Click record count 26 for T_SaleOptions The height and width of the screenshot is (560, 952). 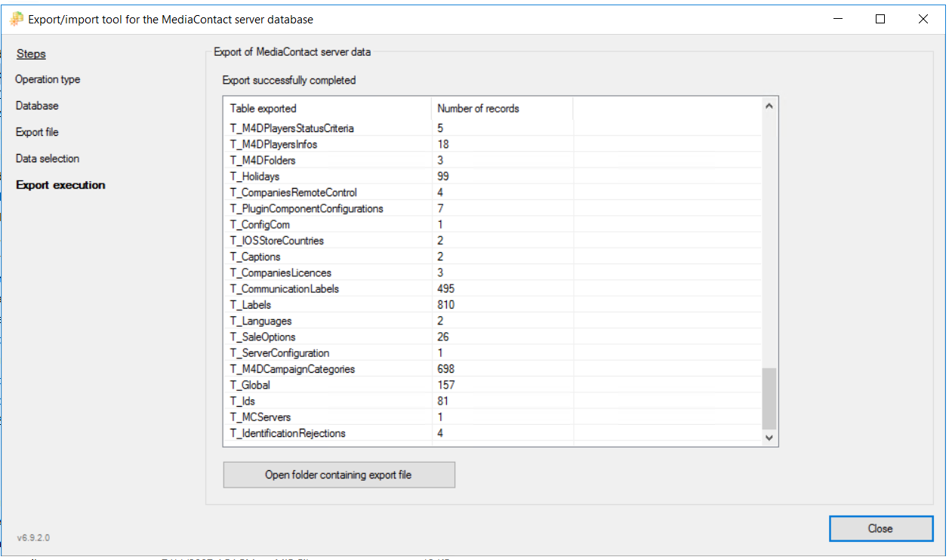coord(443,337)
